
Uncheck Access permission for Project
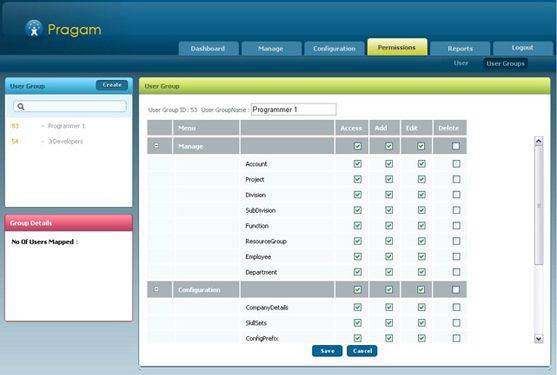(357, 179)
